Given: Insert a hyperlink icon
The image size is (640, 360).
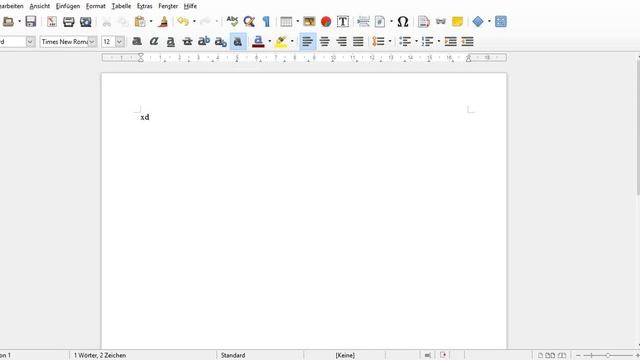Looking at the screenshot, I should pos(441,21).
